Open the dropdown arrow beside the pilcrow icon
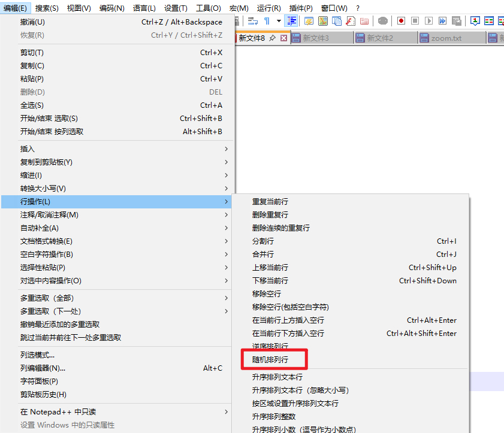 (x=279, y=21)
